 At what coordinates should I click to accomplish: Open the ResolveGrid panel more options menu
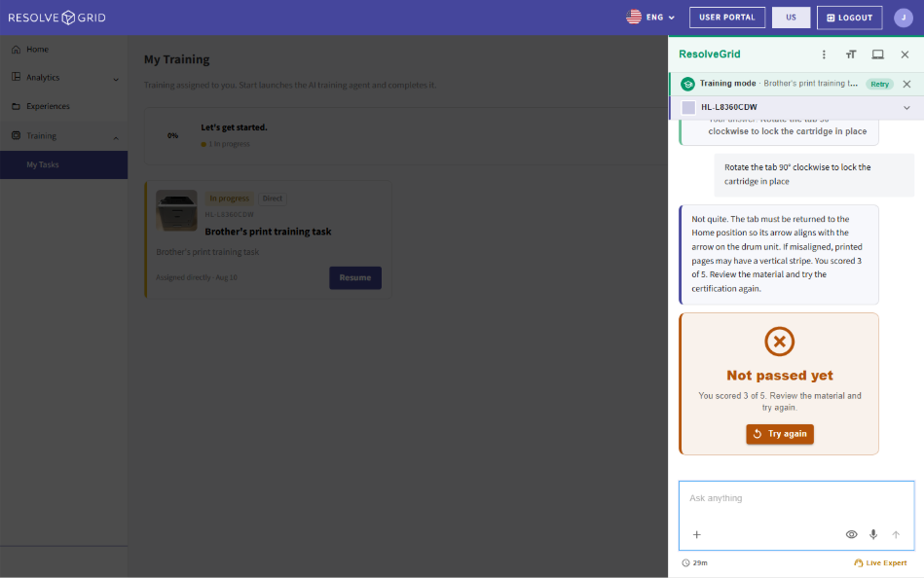click(x=824, y=54)
